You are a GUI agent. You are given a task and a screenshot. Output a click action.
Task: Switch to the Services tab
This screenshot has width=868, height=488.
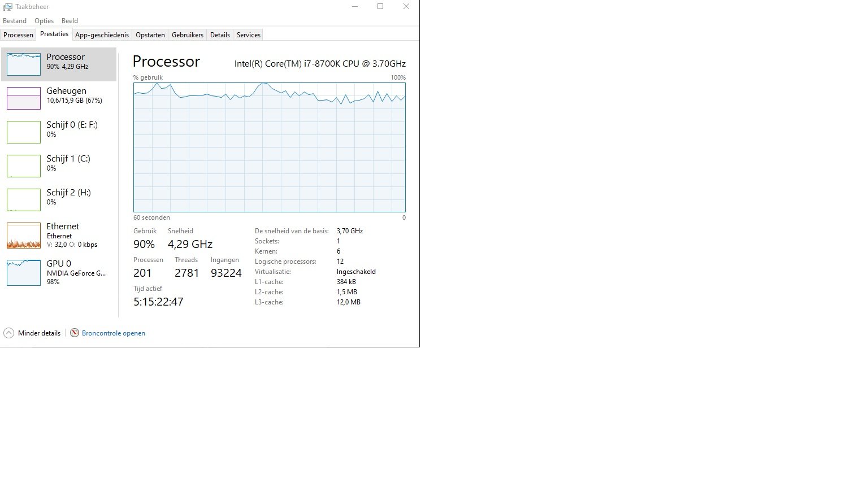click(249, 35)
